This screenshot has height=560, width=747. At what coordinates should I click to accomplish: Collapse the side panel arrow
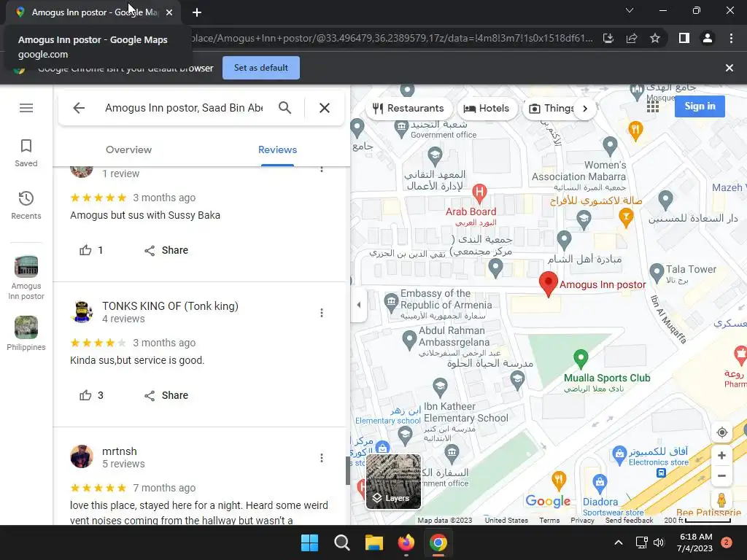click(x=359, y=305)
